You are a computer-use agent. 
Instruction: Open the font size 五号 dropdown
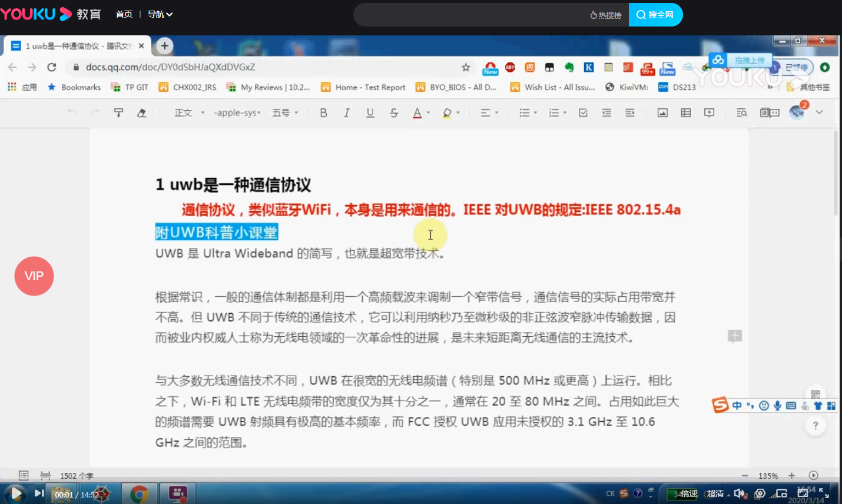click(x=285, y=112)
